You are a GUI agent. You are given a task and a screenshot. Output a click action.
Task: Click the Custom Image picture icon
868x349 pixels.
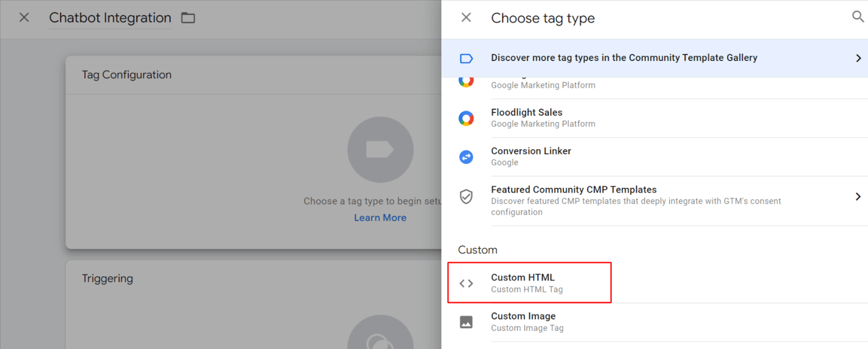[466, 322]
